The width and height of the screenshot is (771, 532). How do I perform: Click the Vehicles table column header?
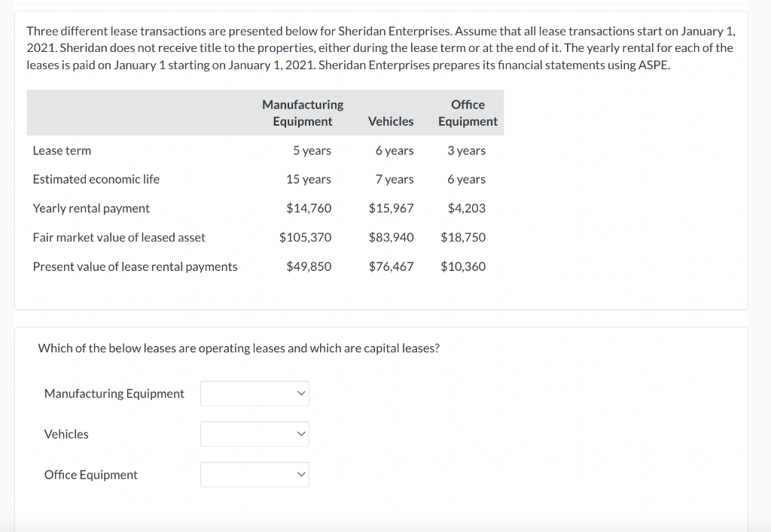coord(391,121)
